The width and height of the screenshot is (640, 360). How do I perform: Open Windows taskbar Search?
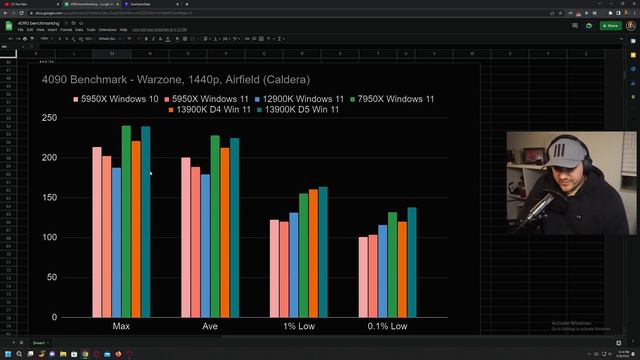[19, 354]
